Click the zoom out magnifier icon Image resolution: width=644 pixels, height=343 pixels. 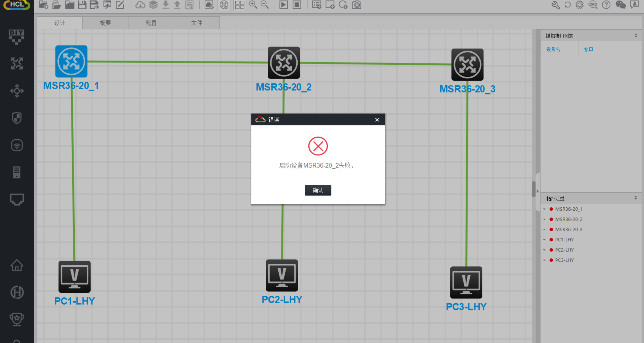tap(265, 5)
